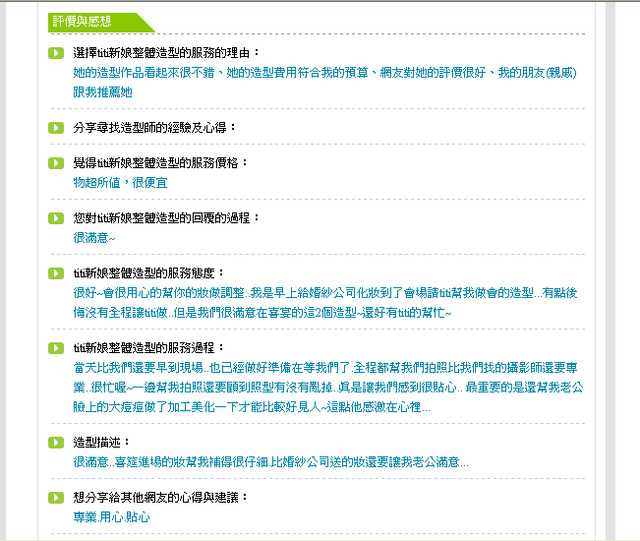The image size is (640, 541).
Task: Click answer line starting 當天比我們還要早到現場
Action: (x=325, y=368)
